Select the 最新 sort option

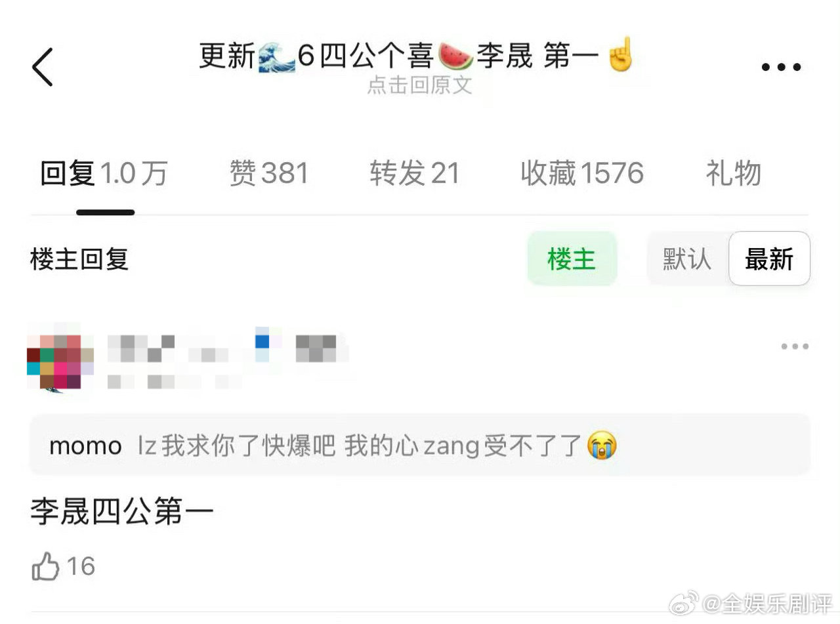(769, 259)
